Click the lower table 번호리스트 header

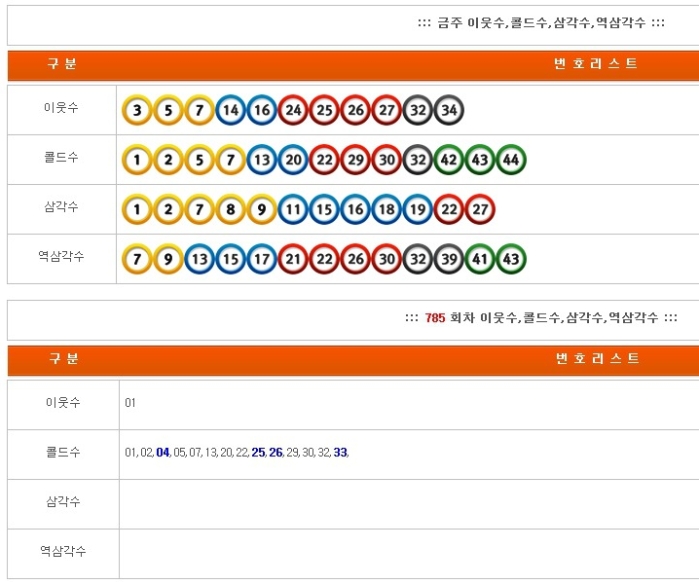tap(596, 359)
